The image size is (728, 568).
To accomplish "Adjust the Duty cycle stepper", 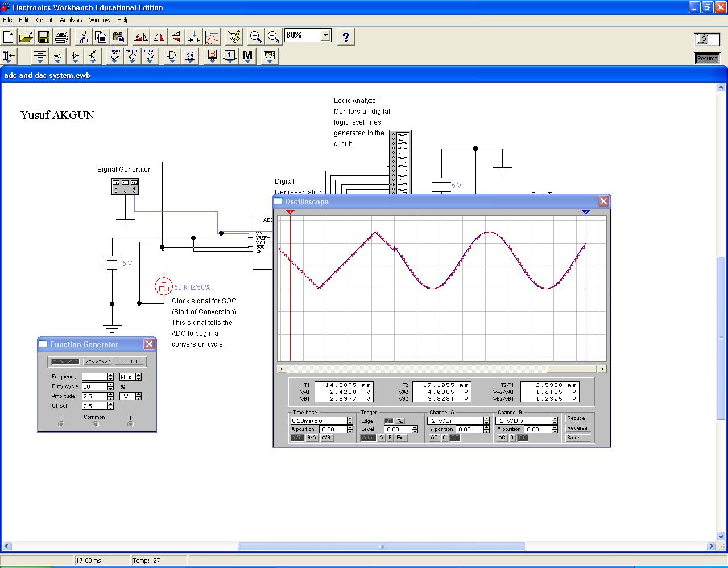I will click(110, 386).
